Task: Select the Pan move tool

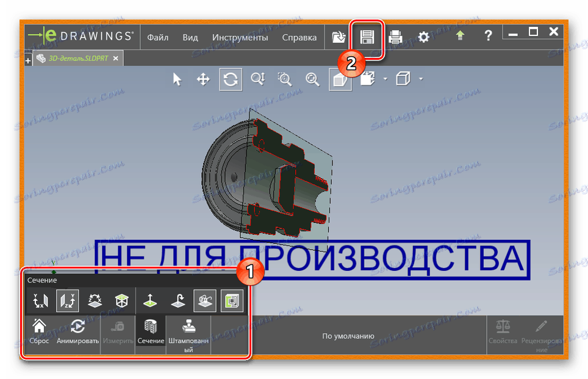Action: click(203, 79)
